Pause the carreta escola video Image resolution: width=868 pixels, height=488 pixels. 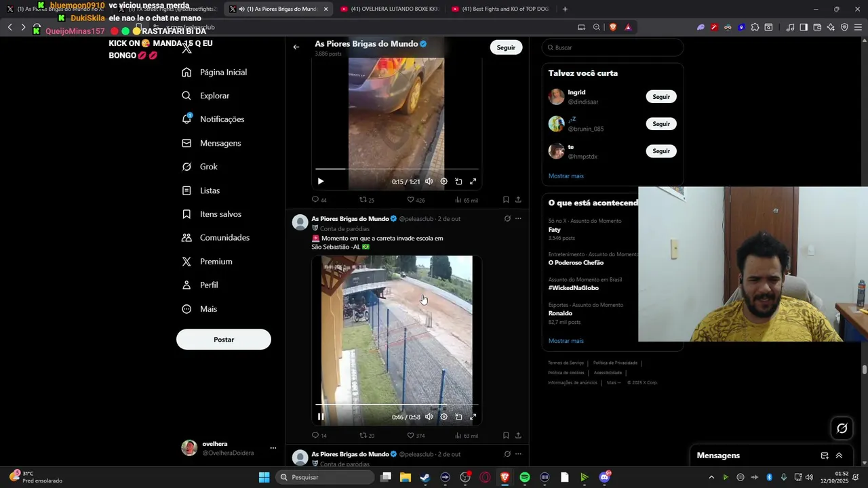(321, 417)
